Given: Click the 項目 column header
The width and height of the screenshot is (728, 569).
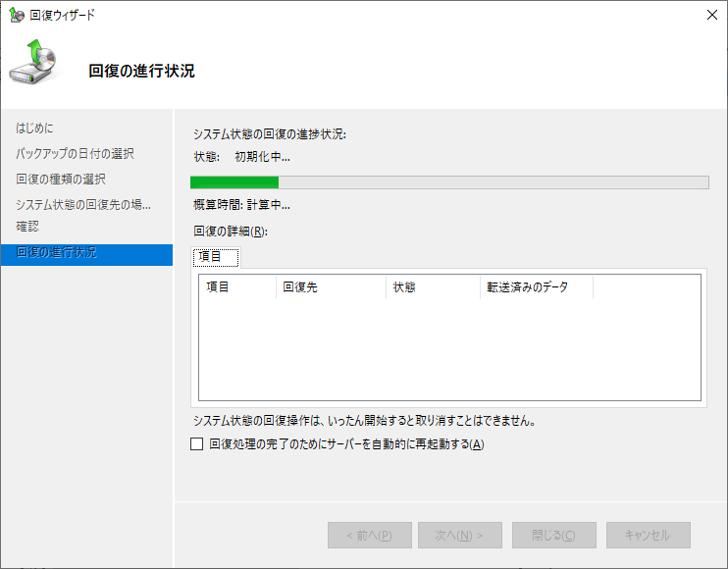Looking at the screenshot, I should [x=236, y=287].
